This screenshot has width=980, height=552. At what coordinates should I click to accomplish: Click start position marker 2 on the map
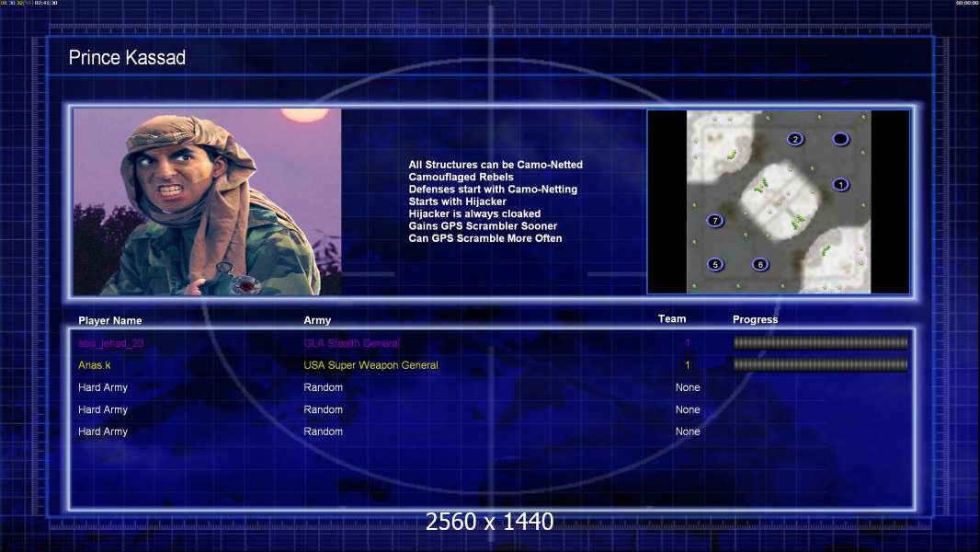pyautogui.click(x=795, y=140)
